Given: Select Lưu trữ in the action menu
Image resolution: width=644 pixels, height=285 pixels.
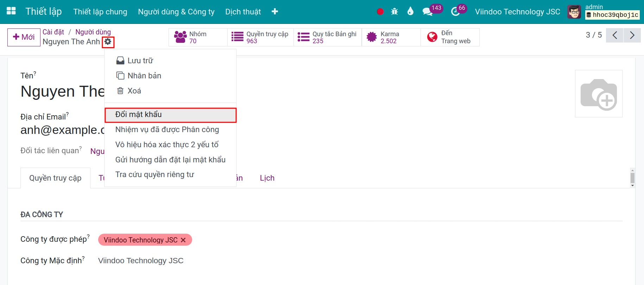Looking at the screenshot, I should tap(170, 60).
